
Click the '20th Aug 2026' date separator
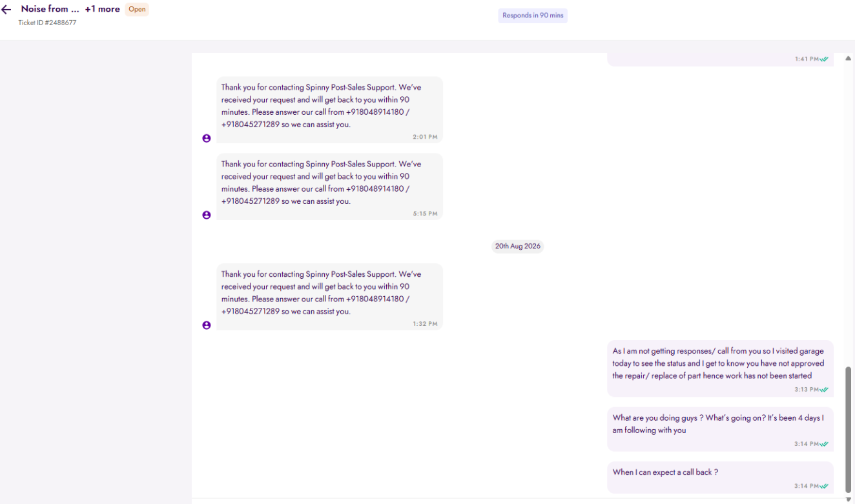pyautogui.click(x=517, y=246)
